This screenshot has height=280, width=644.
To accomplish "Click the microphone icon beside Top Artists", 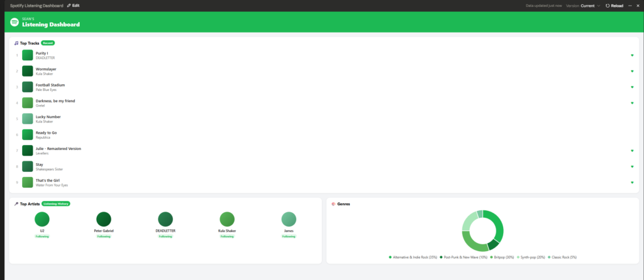I will (x=16, y=204).
